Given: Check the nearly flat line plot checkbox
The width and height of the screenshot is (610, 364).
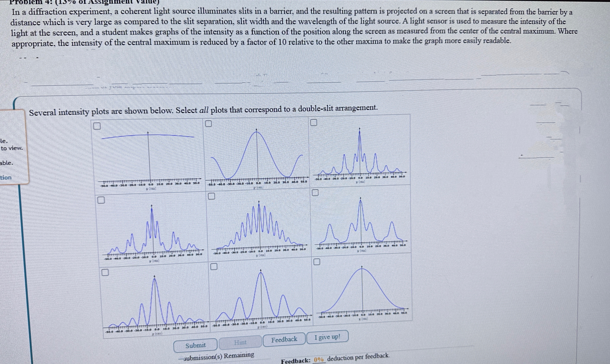Looking at the screenshot, I should click(x=97, y=126).
